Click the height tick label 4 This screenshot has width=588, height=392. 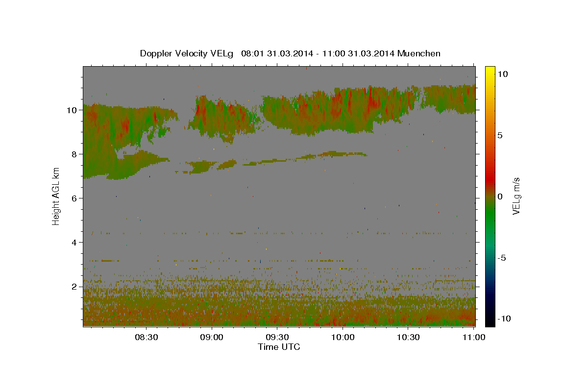point(75,242)
